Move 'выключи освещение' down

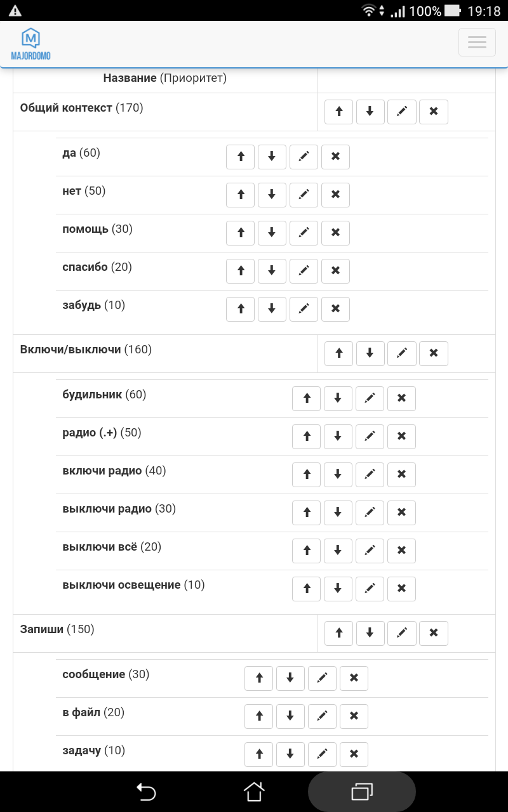coord(338,589)
